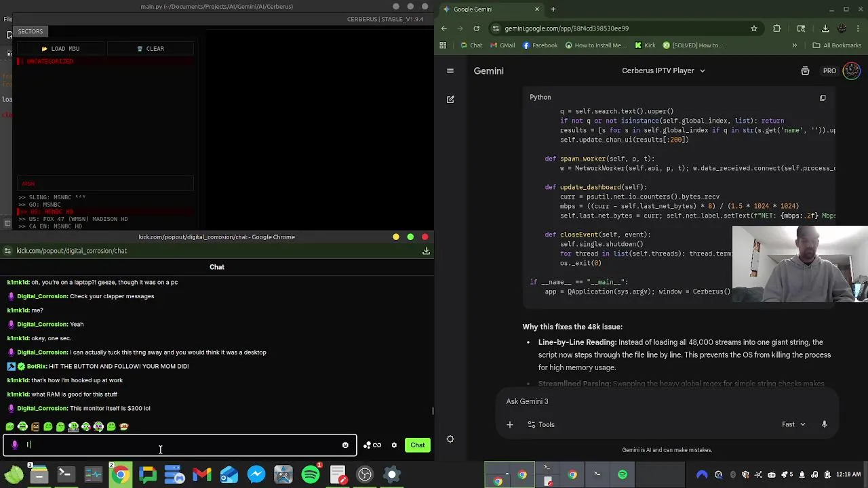The image size is (868, 488).
Task: Select GO: MSNBC channel row
Action: tap(105, 205)
